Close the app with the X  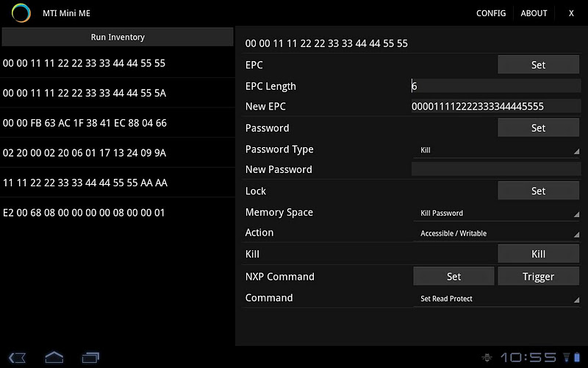[571, 13]
